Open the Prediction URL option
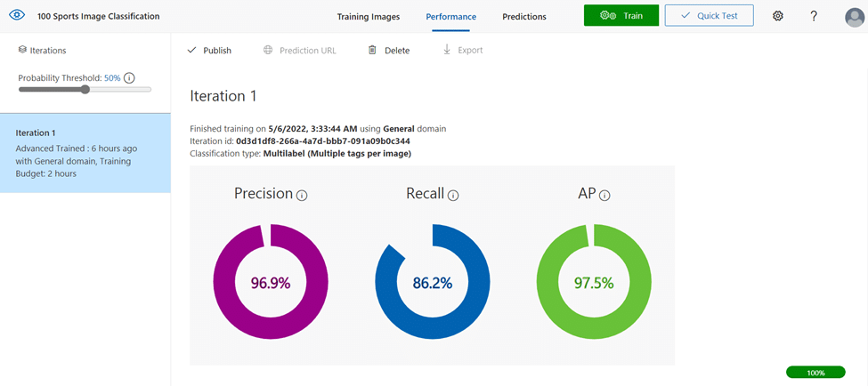Viewport: 868px width, 386px height. tap(299, 51)
